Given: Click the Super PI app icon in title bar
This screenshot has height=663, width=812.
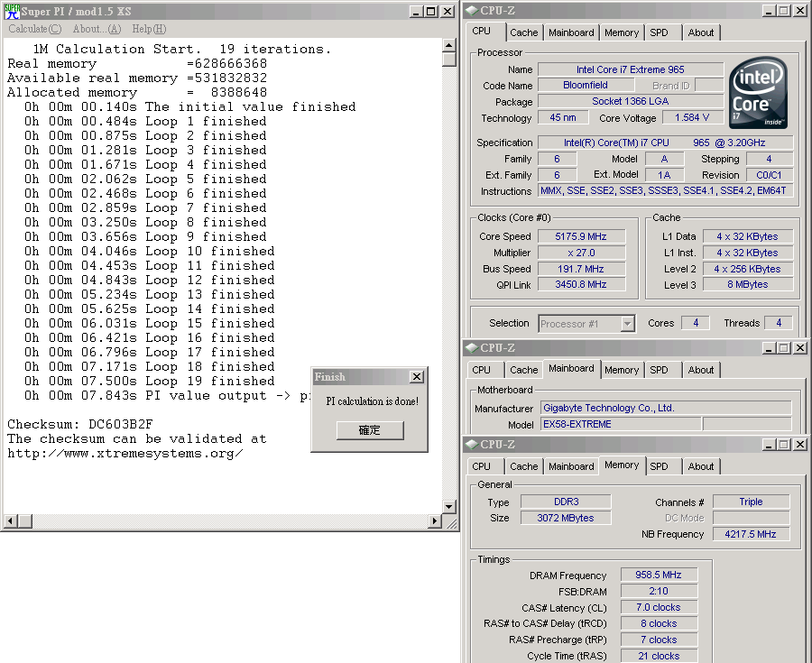Looking at the screenshot, I should click(12, 12).
